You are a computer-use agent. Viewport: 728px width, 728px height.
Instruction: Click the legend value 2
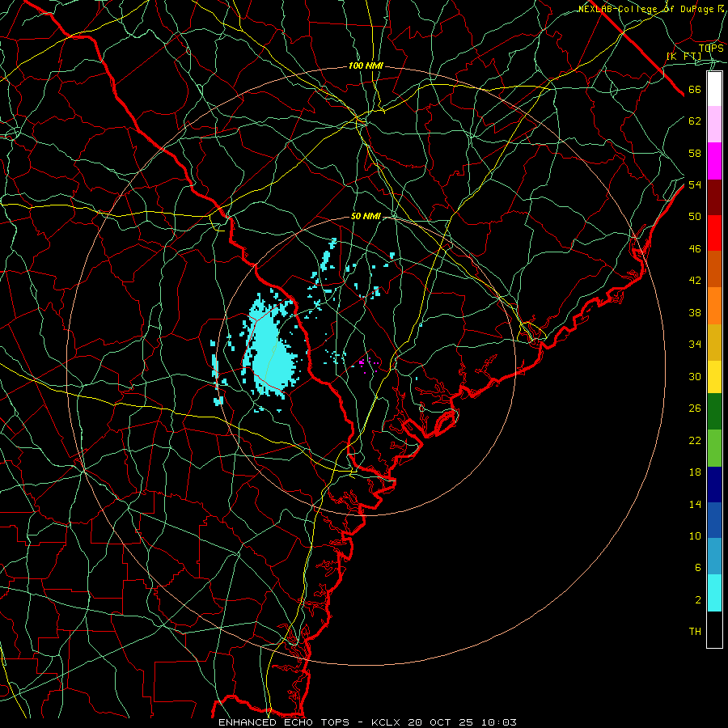tap(697, 599)
